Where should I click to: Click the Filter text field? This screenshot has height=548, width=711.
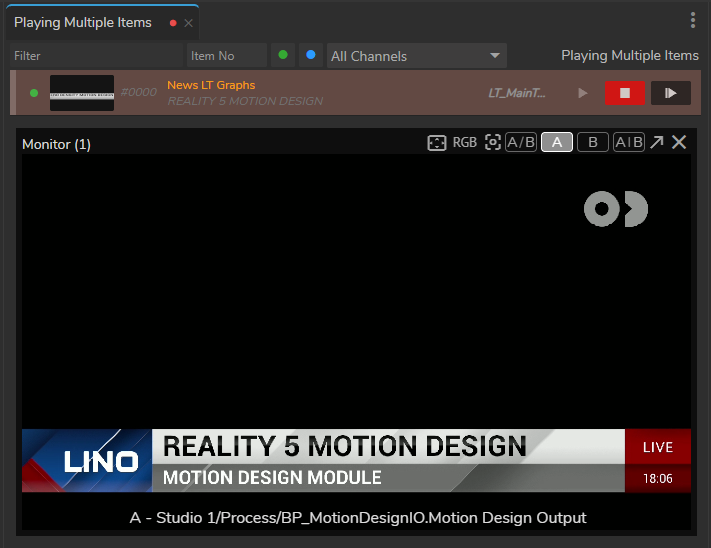pyautogui.click(x=97, y=56)
